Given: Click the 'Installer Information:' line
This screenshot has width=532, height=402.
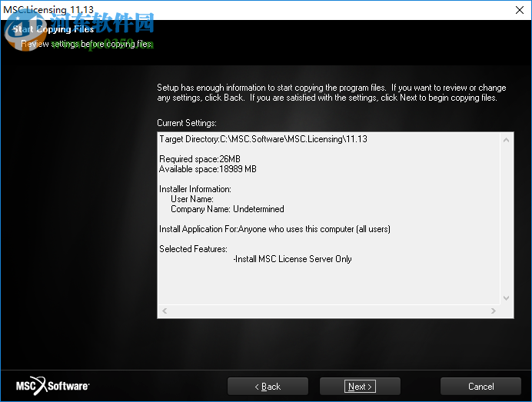Looking at the screenshot, I should [x=195, y=189].
